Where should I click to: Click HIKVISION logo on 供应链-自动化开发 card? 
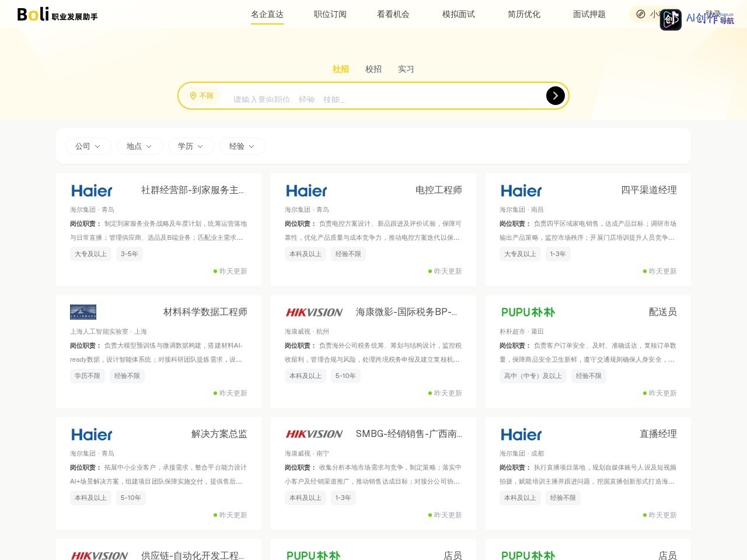[x=99, y=556]
